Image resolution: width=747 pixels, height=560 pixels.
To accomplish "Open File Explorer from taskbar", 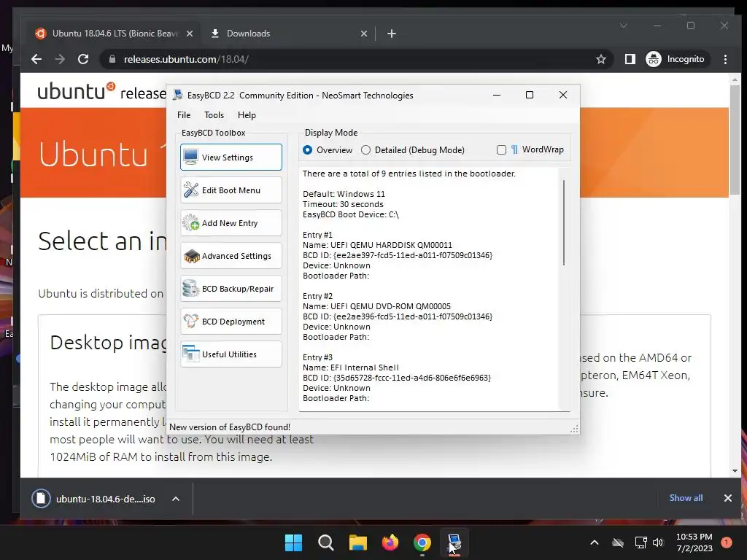I will pos(357,542).
